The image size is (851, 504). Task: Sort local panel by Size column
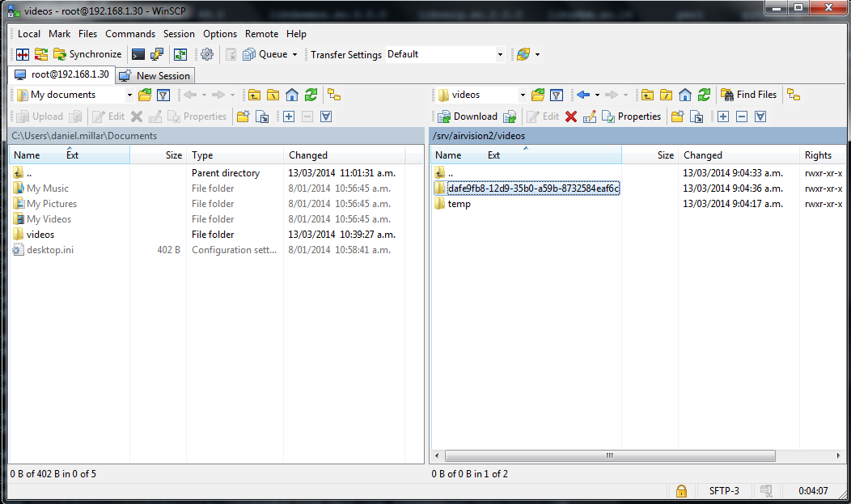coord(158,155)
